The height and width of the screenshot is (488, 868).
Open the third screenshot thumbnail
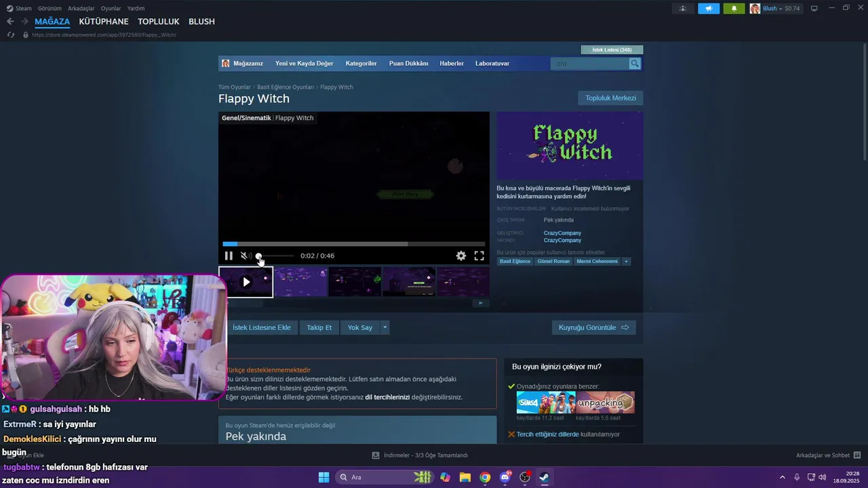pos(355,282)
